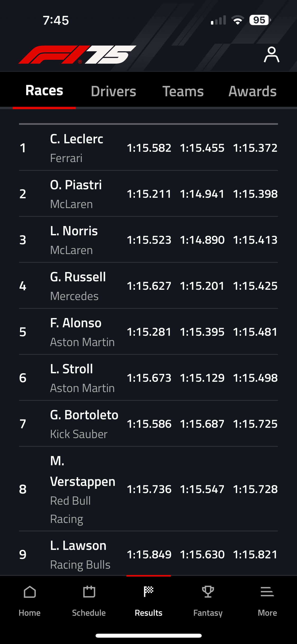
Task: Open G. Bortoleto's result row
Action: point(148,424)
